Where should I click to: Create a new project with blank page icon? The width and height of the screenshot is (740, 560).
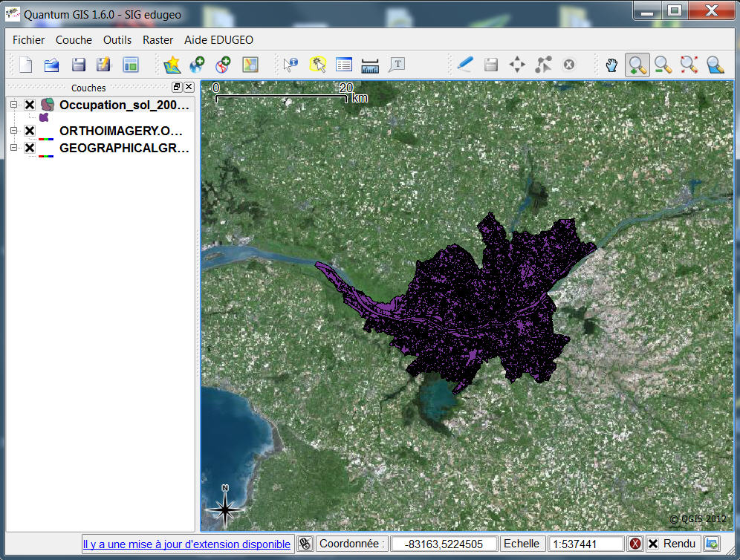click(26, 65)
